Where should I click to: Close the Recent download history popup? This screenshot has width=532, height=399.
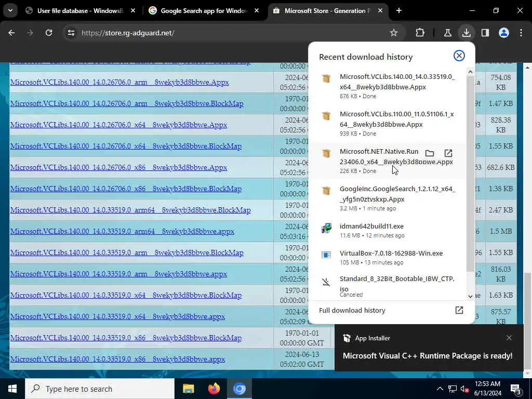point(459,56)
